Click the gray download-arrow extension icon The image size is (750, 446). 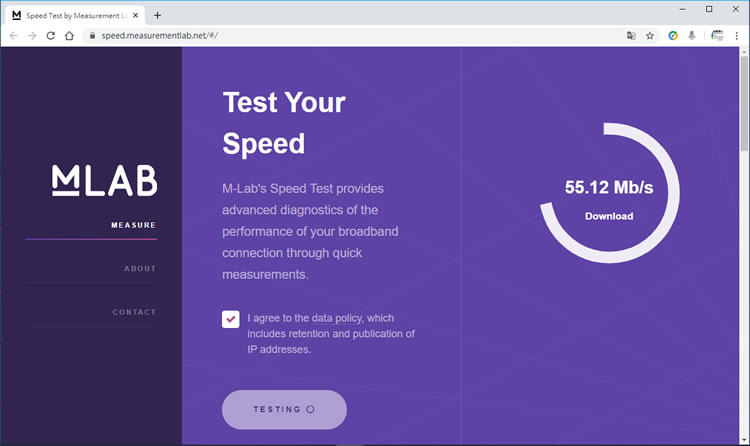[692, 35]
